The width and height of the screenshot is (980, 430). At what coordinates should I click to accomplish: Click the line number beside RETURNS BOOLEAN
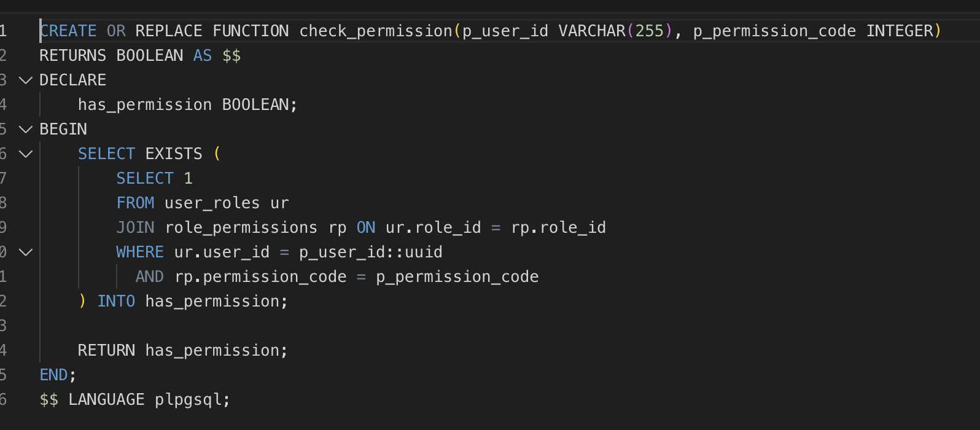(4, 56)
